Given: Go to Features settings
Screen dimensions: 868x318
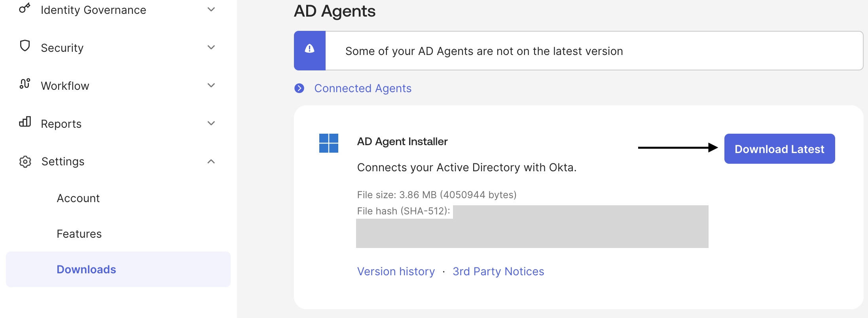Looking at the screenshot, I should pos(79,234).
